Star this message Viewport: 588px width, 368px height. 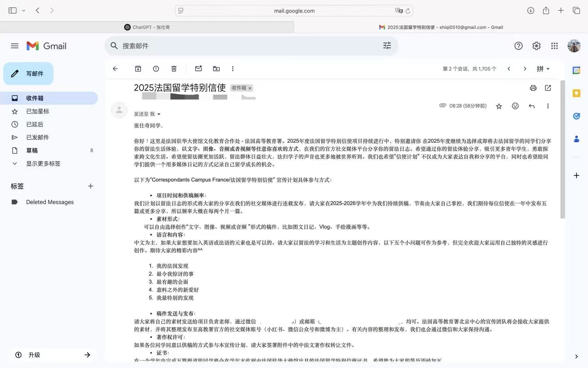pos(499,106)
